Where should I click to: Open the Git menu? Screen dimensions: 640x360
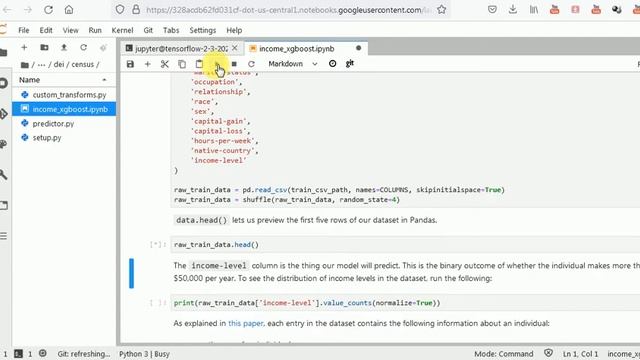pos(148,30)
